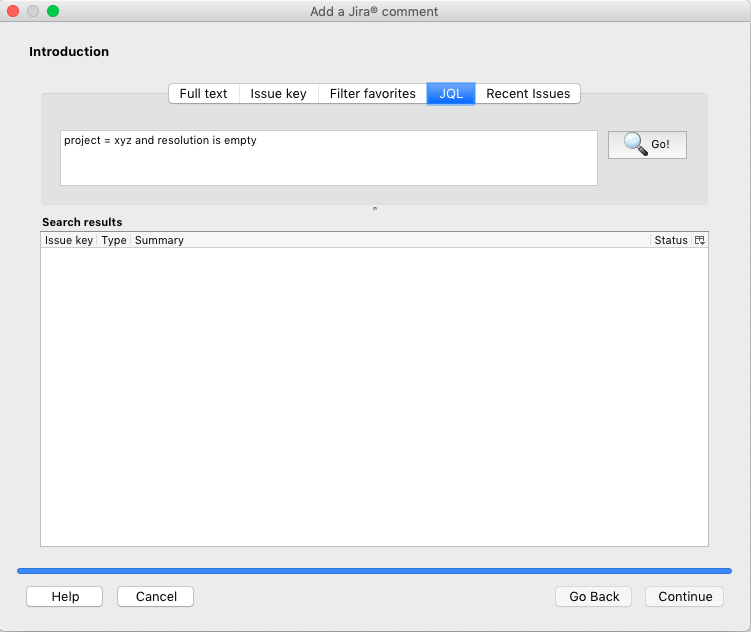The width and height of the screenshot is (751, 632).
Task: Sort results by the Status column
Action: pos(670,240)
